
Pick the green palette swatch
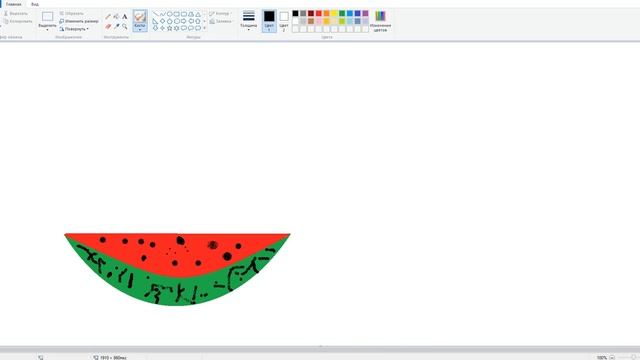342,13
